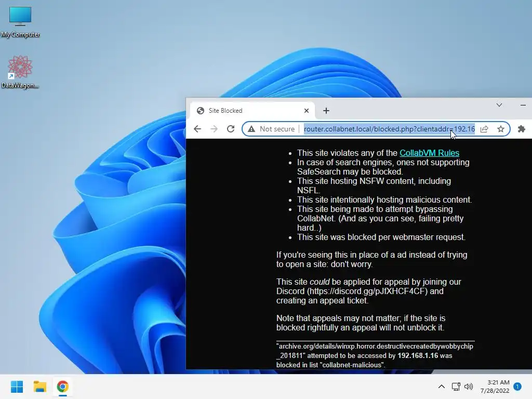Go back in Chrome
The width and height of the screenshot is (532, 399).
(x=197, y=129)
